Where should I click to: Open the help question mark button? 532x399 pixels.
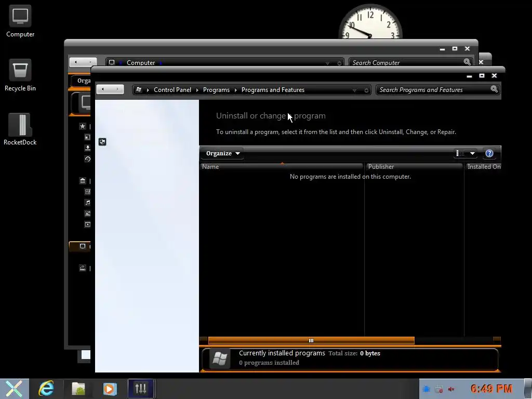click(489, 153)
